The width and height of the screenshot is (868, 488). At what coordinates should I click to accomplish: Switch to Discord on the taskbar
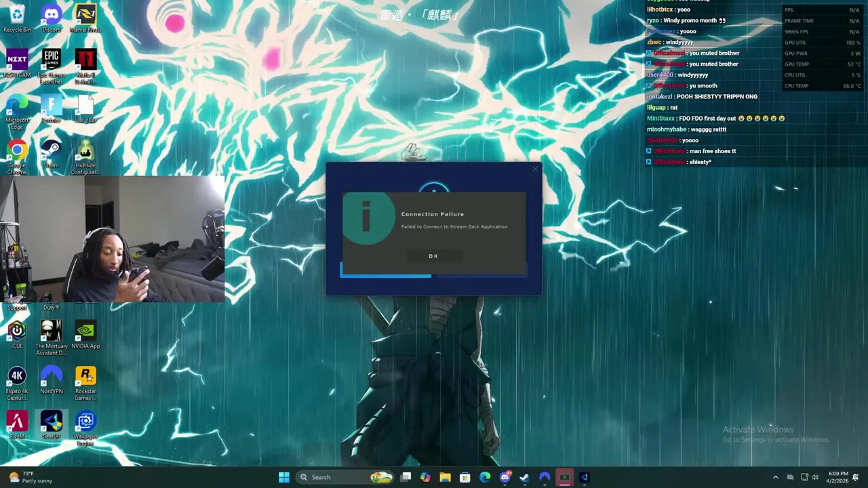tap(505, 477)
